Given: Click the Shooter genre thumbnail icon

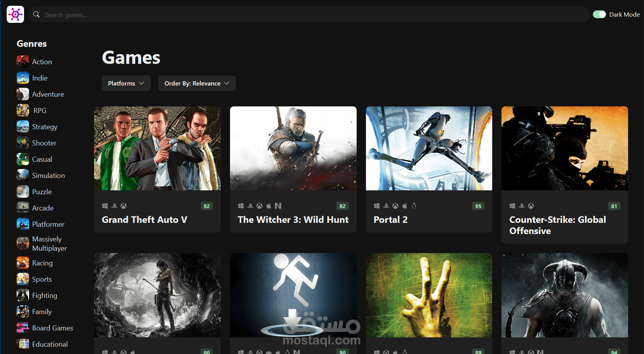Looking at the screenshot, I should [23, 143].
